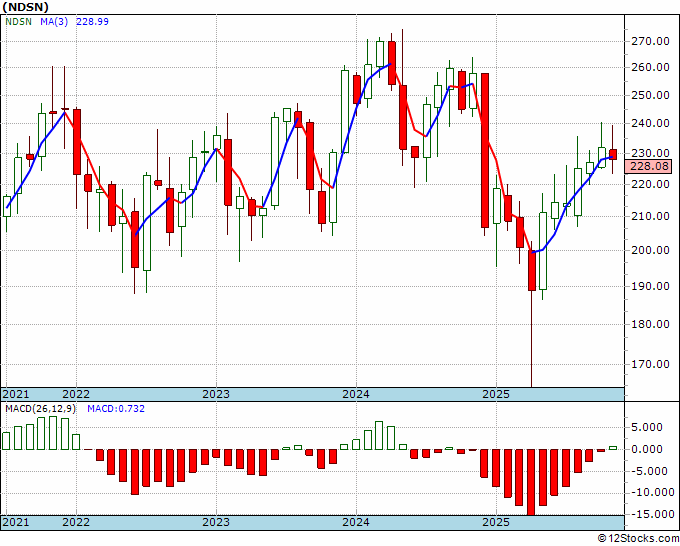Click the 230.00 price axis label
This screenshot has width=680, height=546.
click(x=649, y=153)
